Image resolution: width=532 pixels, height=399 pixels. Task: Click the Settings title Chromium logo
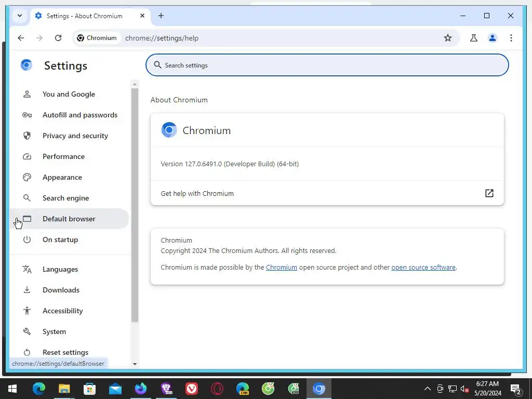pos(26,65)
